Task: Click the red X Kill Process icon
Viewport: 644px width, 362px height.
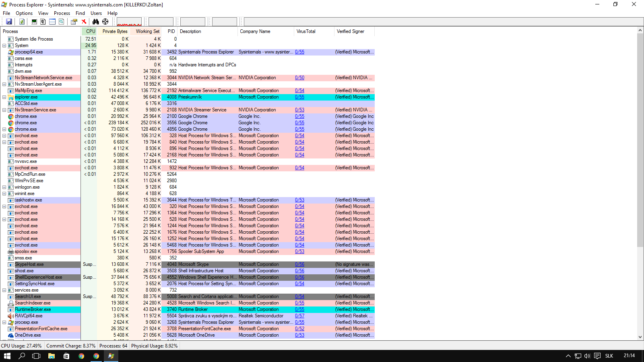Action: [84, 22]
